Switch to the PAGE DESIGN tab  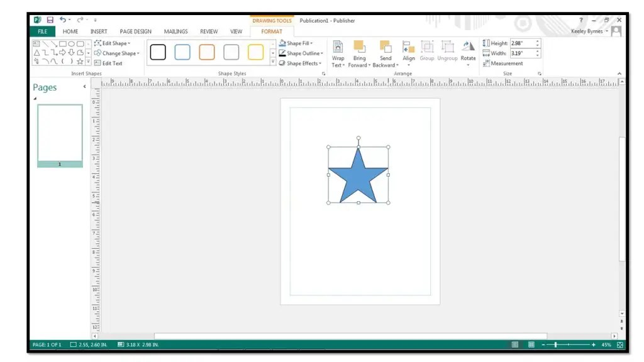[x=135, y=31]
